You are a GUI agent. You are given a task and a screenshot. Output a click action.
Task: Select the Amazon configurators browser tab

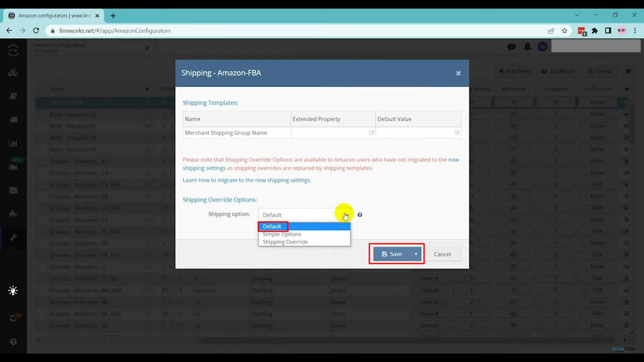pyautogui.click(x=54, y=16)
